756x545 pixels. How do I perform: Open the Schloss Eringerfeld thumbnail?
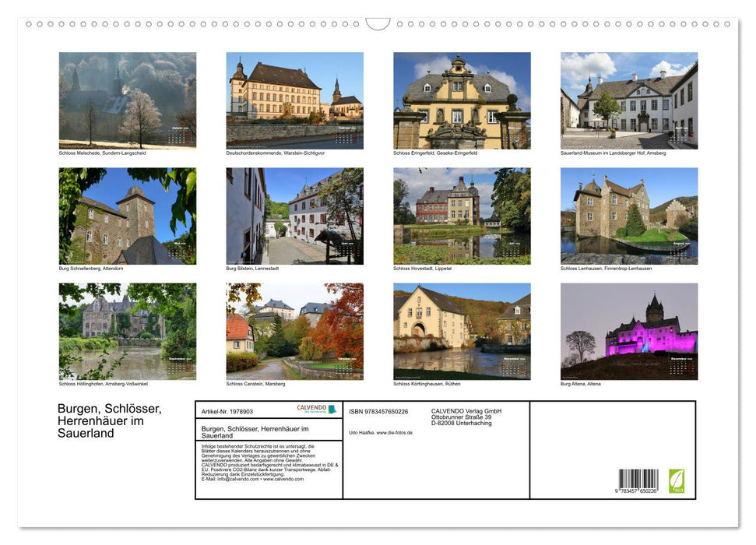(x=462, y=100)
